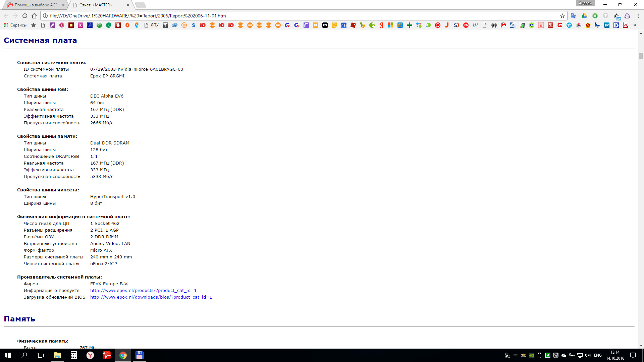Image resolution: width=644 pixels, height=362 pixels.
Task: Open the Сервисы apps shortcut
Action: coord(15,25)
